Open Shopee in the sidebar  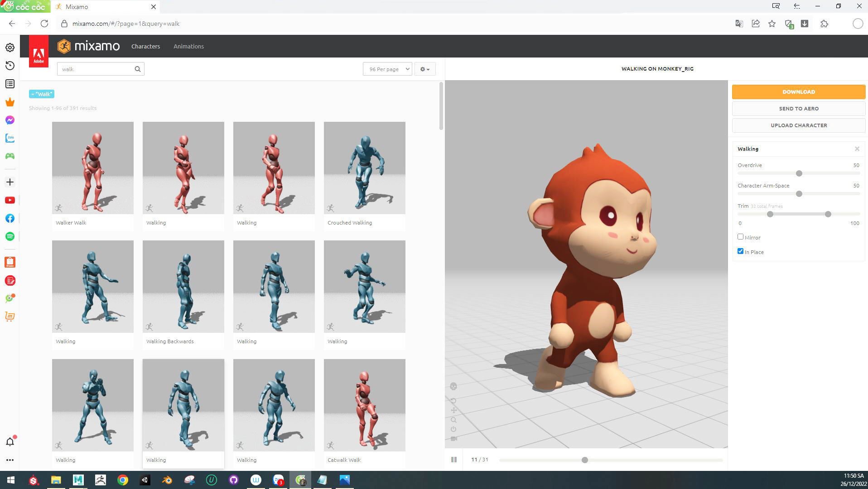point(10,262)
